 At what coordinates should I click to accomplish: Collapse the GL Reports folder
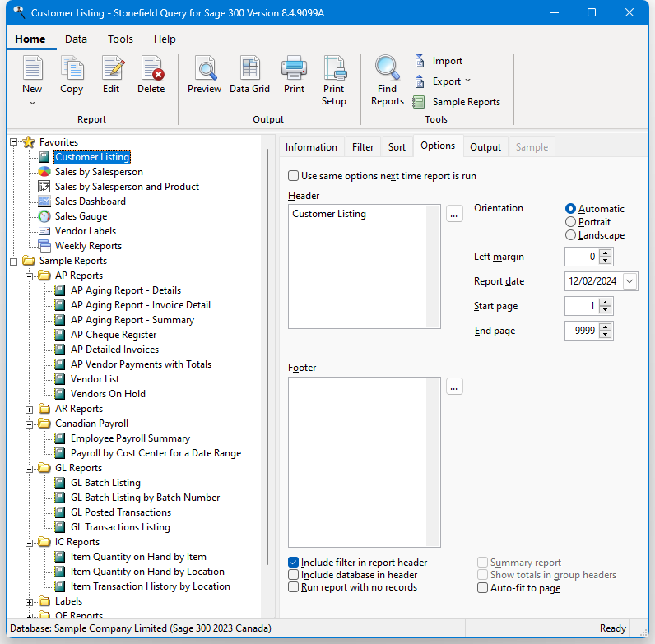[30, 469]
